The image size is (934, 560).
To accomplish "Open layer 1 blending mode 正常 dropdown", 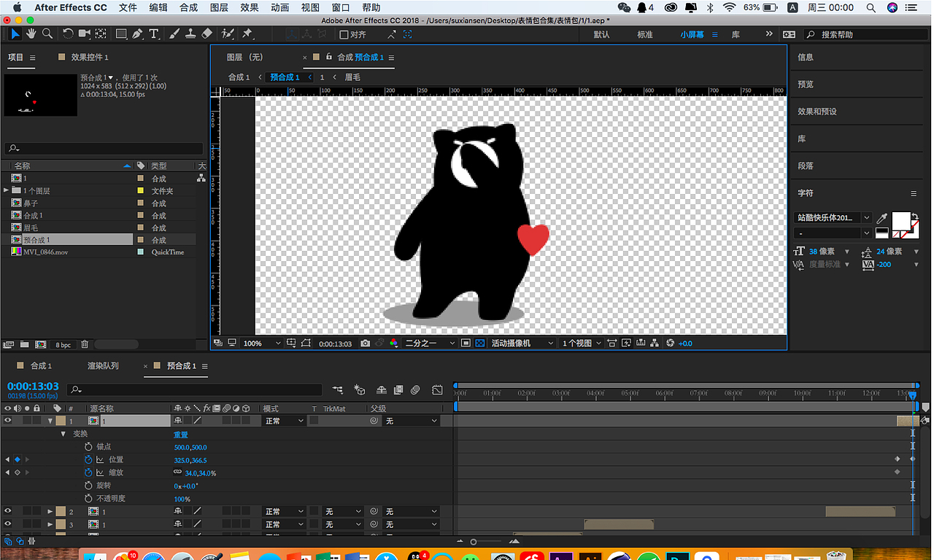I will tap(284, 421).
